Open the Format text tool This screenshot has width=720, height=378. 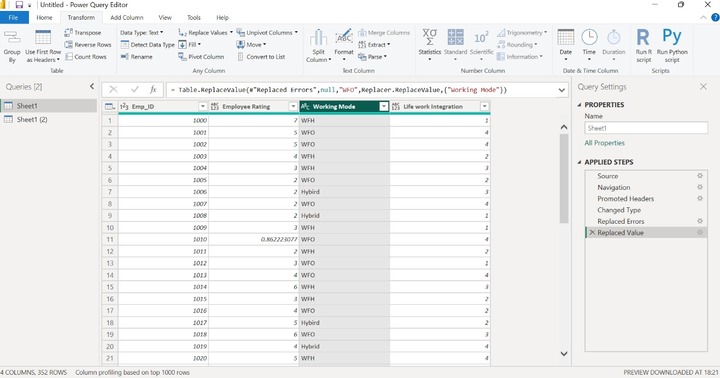point(343,46)
